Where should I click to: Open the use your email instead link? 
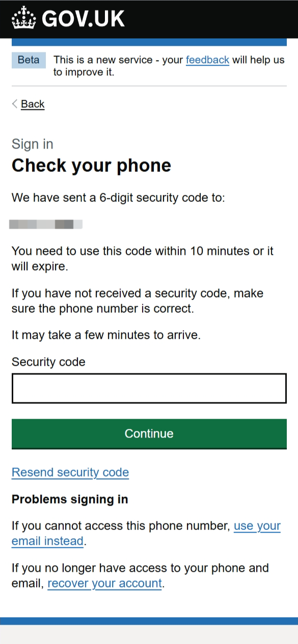(257, 525)
